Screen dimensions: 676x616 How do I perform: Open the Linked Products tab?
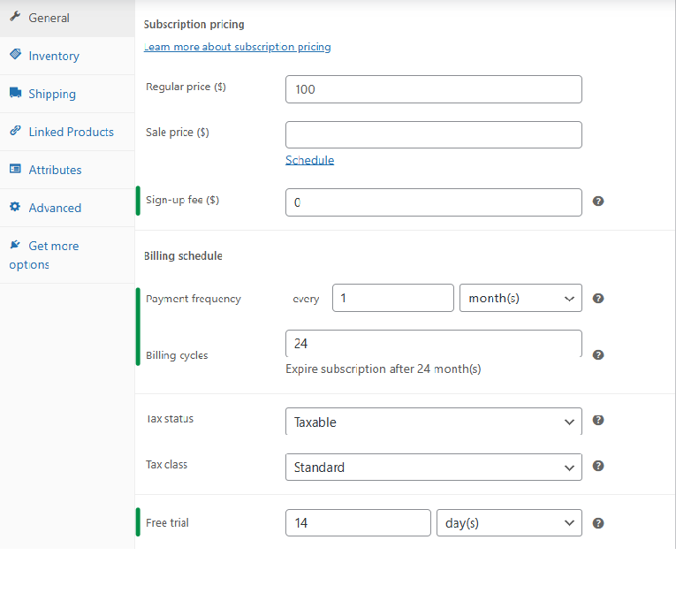point(67,132)
